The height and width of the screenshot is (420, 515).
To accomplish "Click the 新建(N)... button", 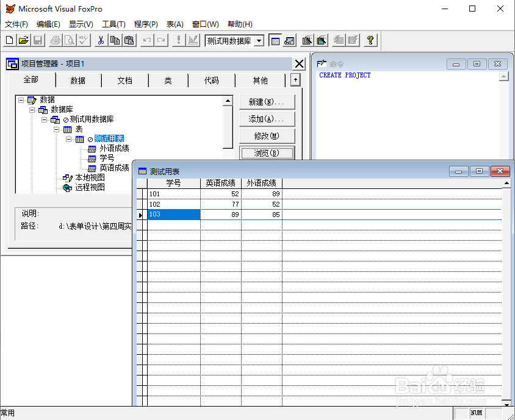I will pyautogui.click(x=267, y=102).
